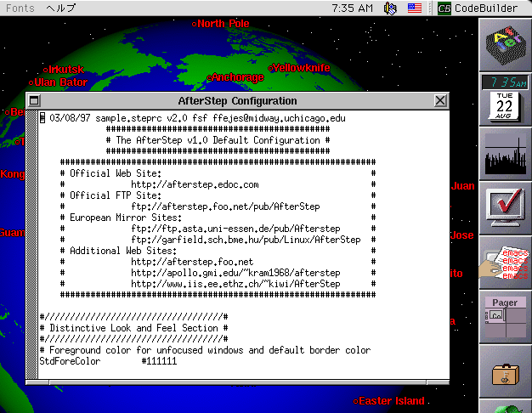Click the colorful cube icon in the Wharf
Viewport: 532px width, 413px height.
[506, 45]
